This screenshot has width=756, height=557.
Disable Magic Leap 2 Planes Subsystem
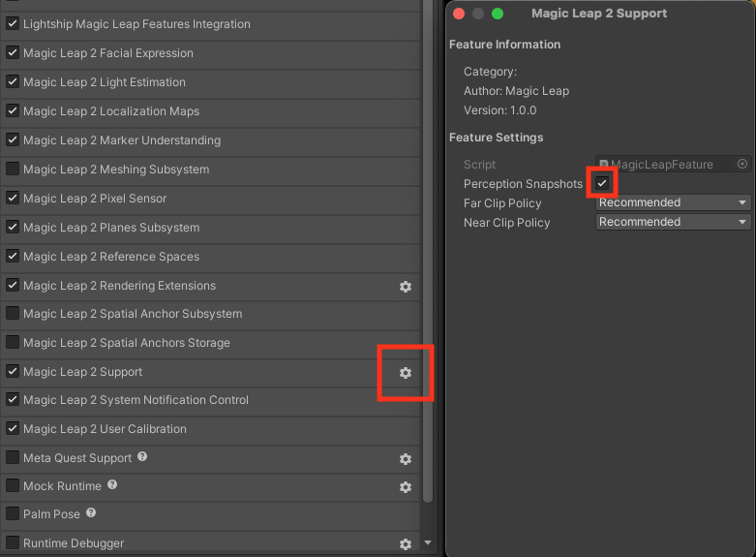[x=13, y=227]
